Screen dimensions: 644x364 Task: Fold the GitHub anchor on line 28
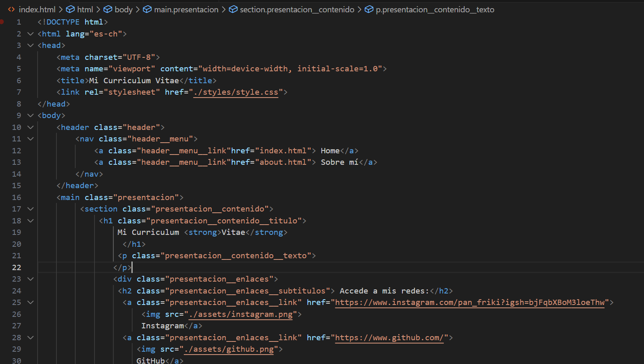click(30, 337)
